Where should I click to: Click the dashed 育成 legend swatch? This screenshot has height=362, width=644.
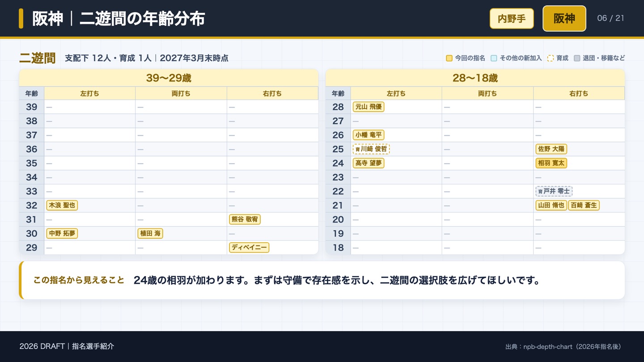point(551,58)
